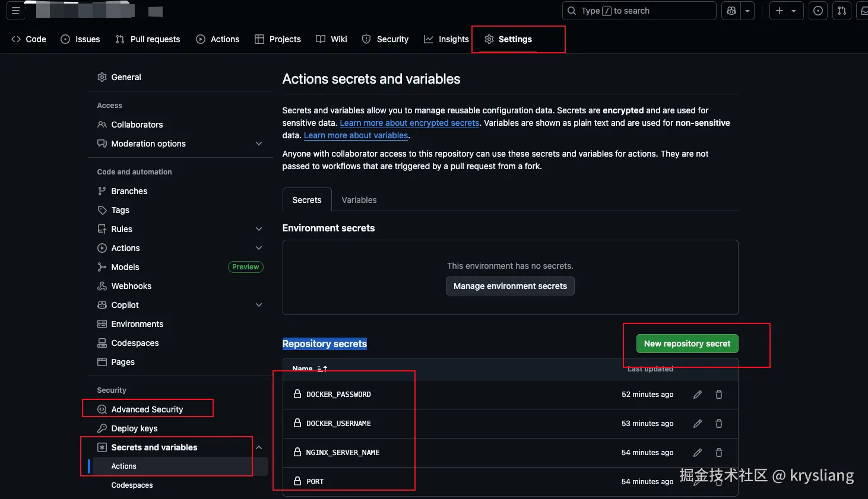Click the Type to search field

click(x=639, y=11)
